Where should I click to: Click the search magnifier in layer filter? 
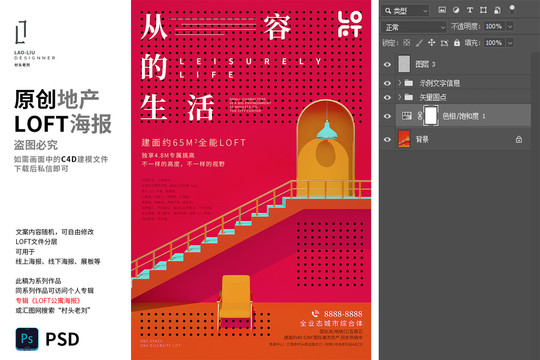pyautogui.click(x=388, y=11)
